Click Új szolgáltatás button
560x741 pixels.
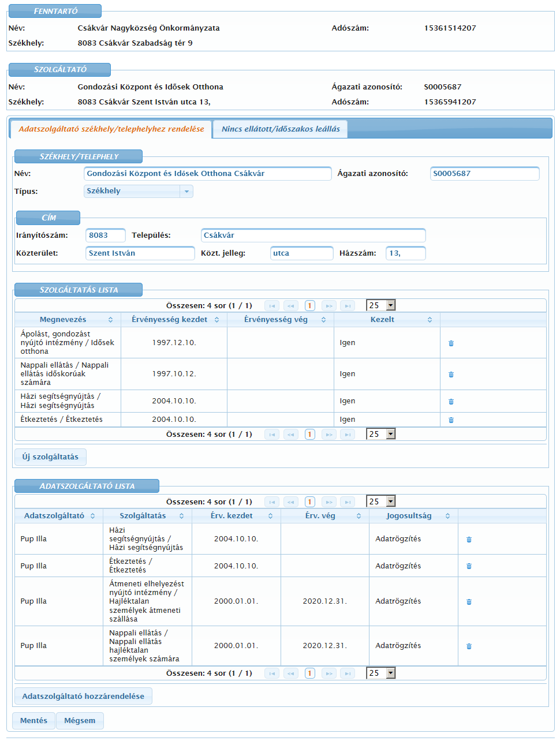[50, 457]
